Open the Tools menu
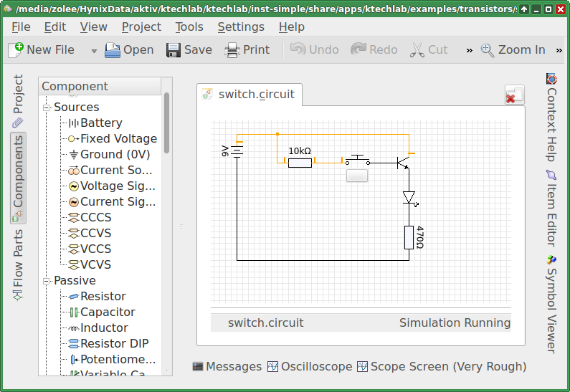 point(189,27)
